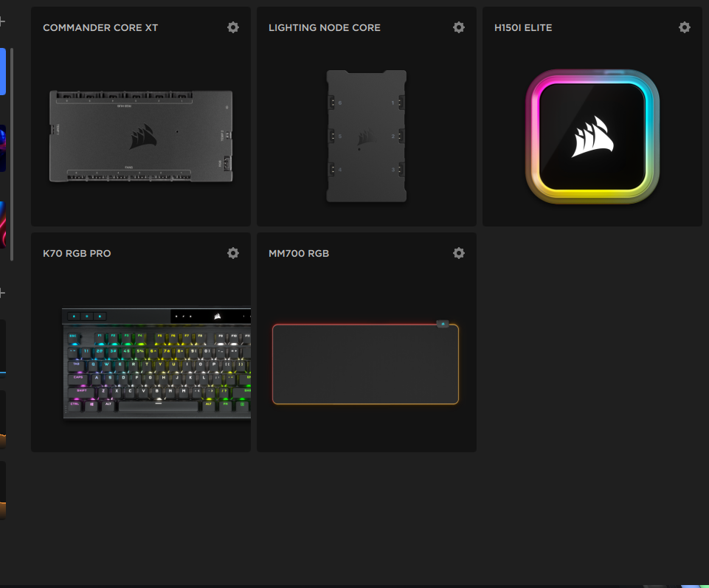The image size is (709, 588).
Task: Open MM700 RGB device settings gear
Action: [459, 253]
